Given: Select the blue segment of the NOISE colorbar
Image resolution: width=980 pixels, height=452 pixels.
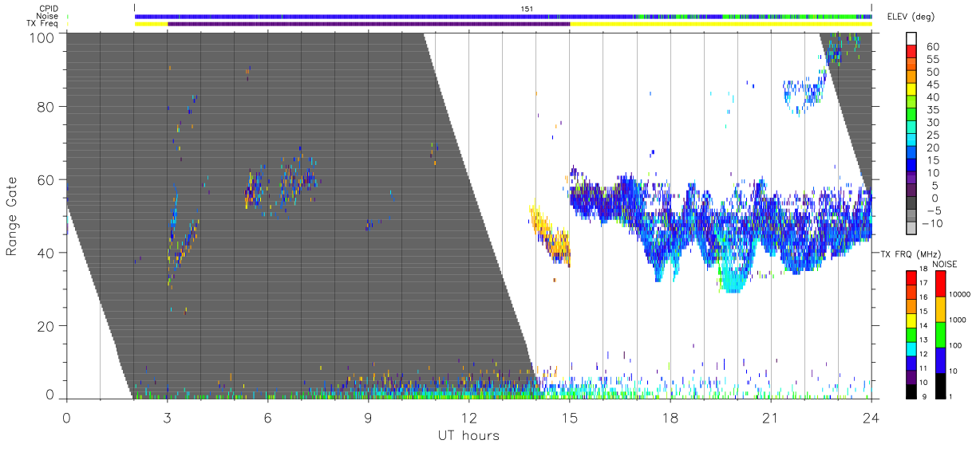Looking at the screenshot, I should 939,360.
